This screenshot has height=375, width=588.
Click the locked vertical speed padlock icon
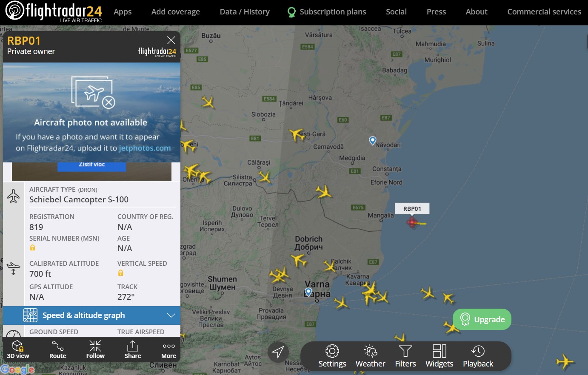pyautogui.click(x=120, y=273)
